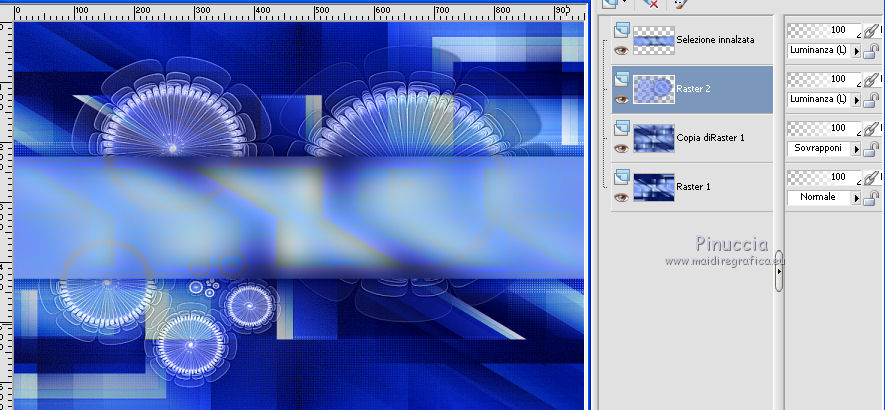Click the new raster layer icon in palette toolbar
This screenshot has width=885, height=410.
click(610, 3)
